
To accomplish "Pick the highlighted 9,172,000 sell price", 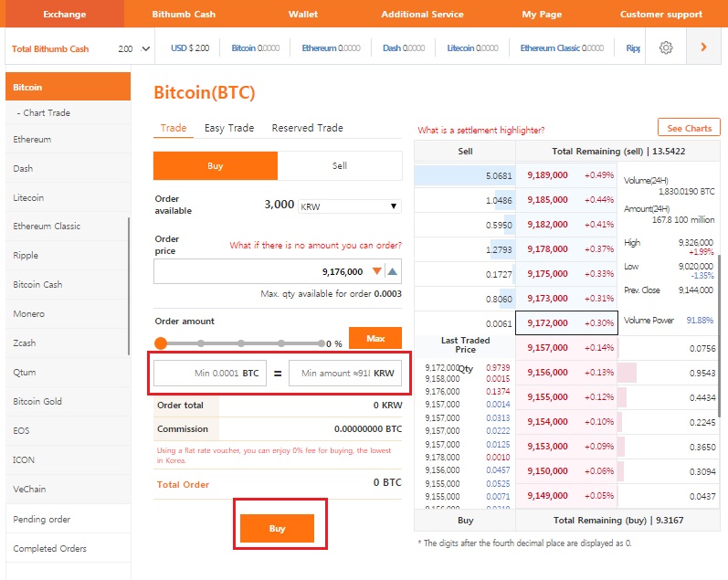I will [x=566, y=322].
